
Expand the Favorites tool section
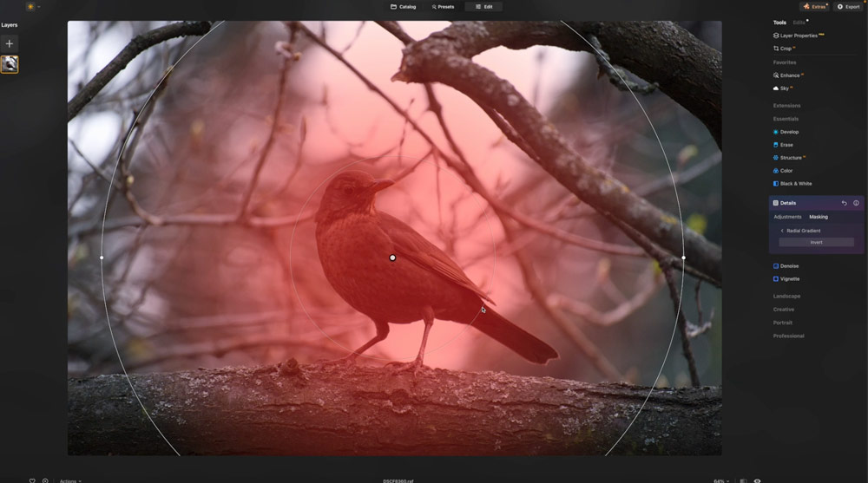[x=785, y=62]
